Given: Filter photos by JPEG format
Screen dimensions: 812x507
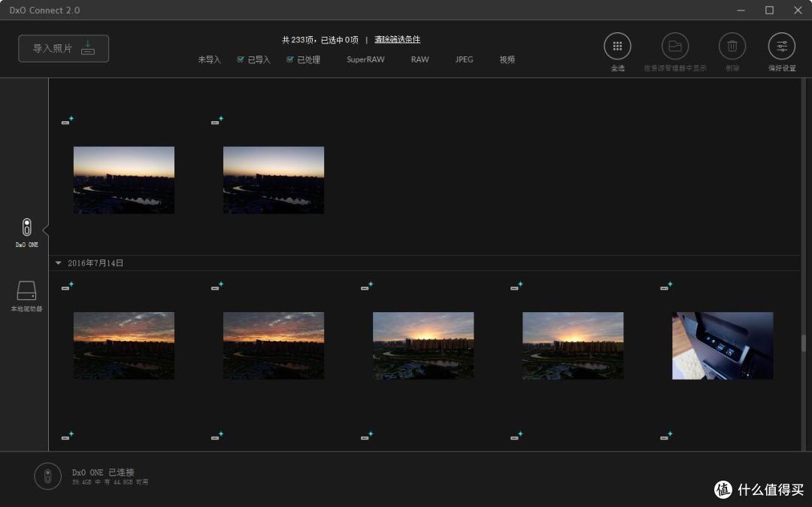Looking at the screenshot, I should [464, 59].
